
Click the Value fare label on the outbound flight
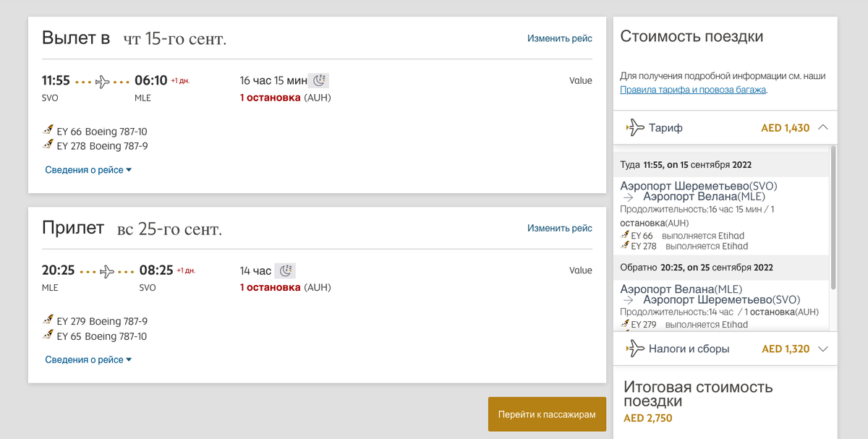581,81
